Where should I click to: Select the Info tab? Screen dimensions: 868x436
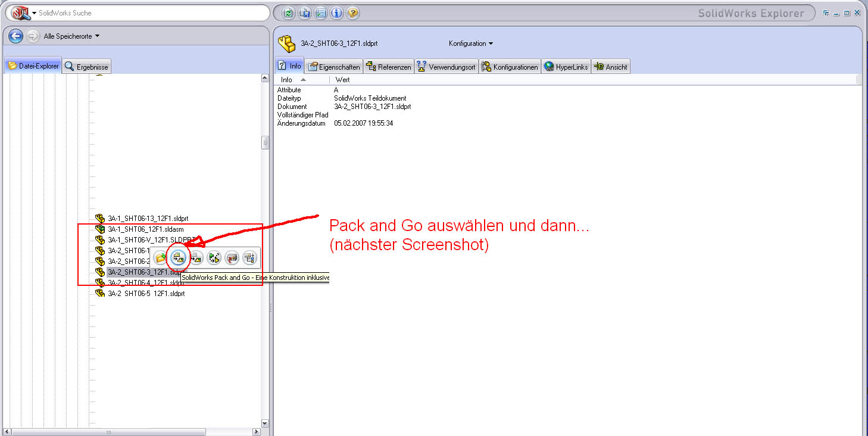(x=290, y=66)
